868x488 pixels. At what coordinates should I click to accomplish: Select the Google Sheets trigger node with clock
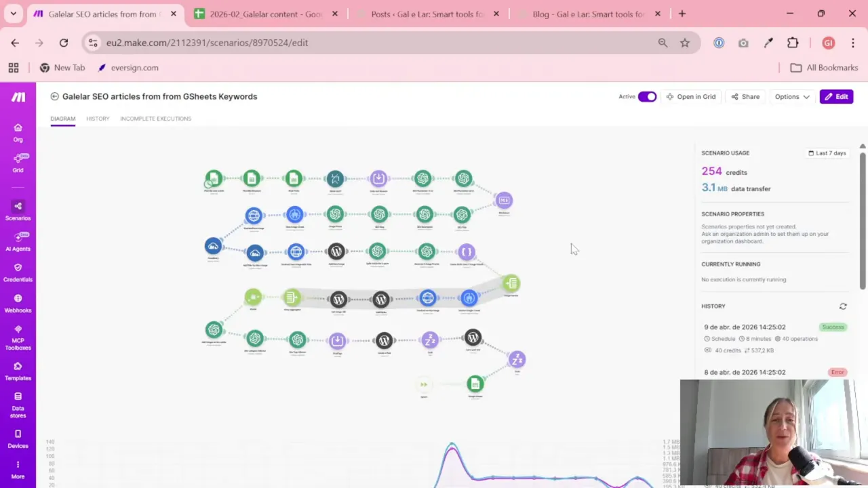[214, 179]
